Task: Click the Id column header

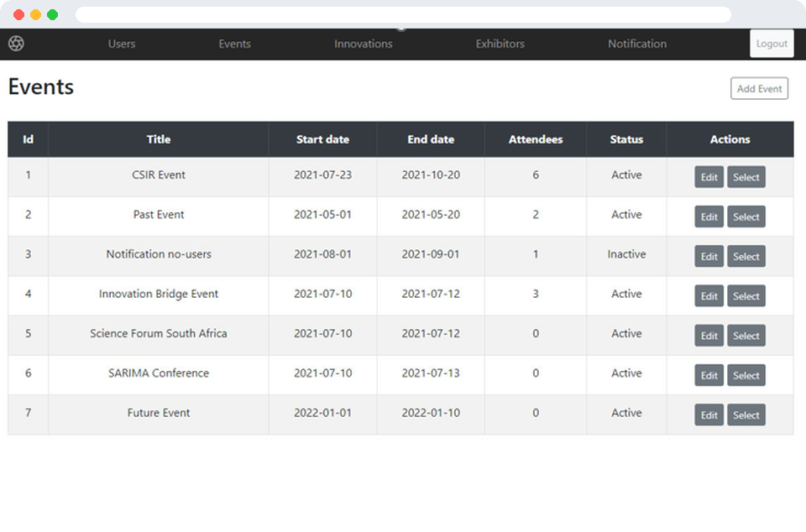Action: click(29, 139)
